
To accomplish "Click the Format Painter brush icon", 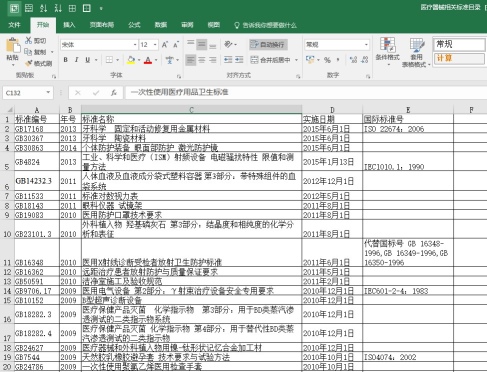I will [x=29, y=63].
